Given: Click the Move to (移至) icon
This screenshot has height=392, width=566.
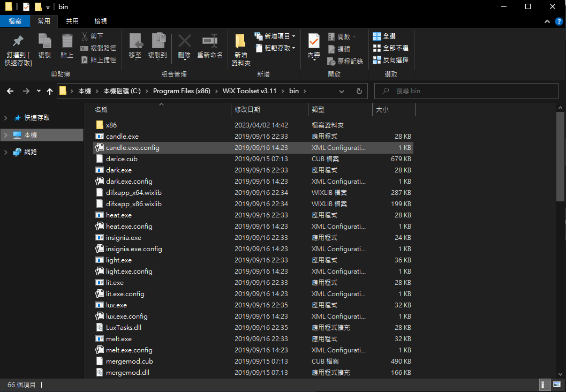Looking at the screenshot, I should [x=135, y=46].
